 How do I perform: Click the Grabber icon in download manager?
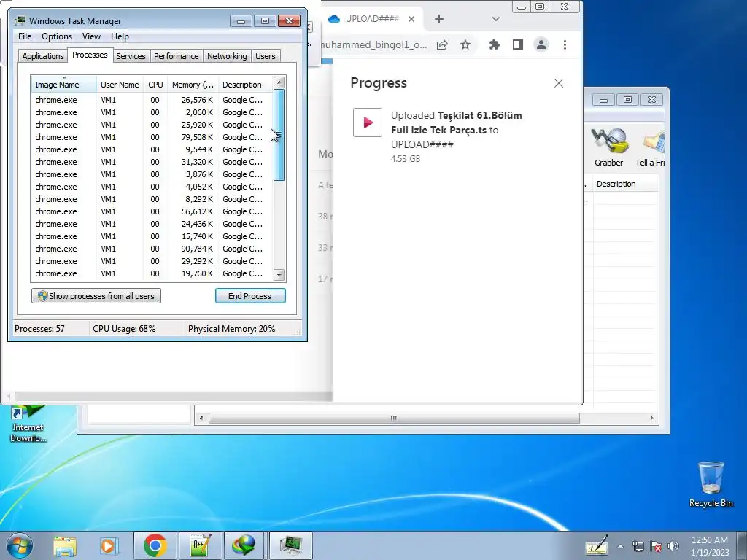coord(608,147)
